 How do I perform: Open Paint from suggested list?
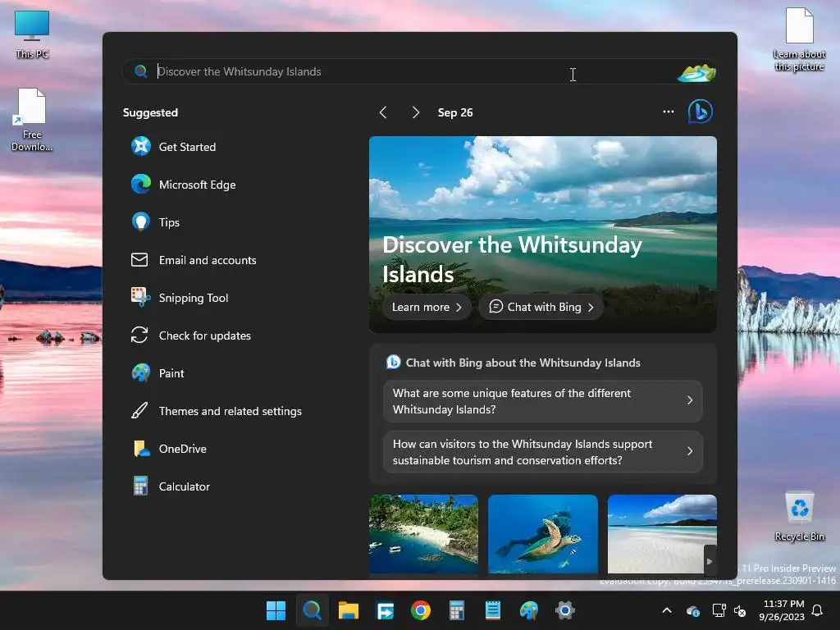pos(157,373)
